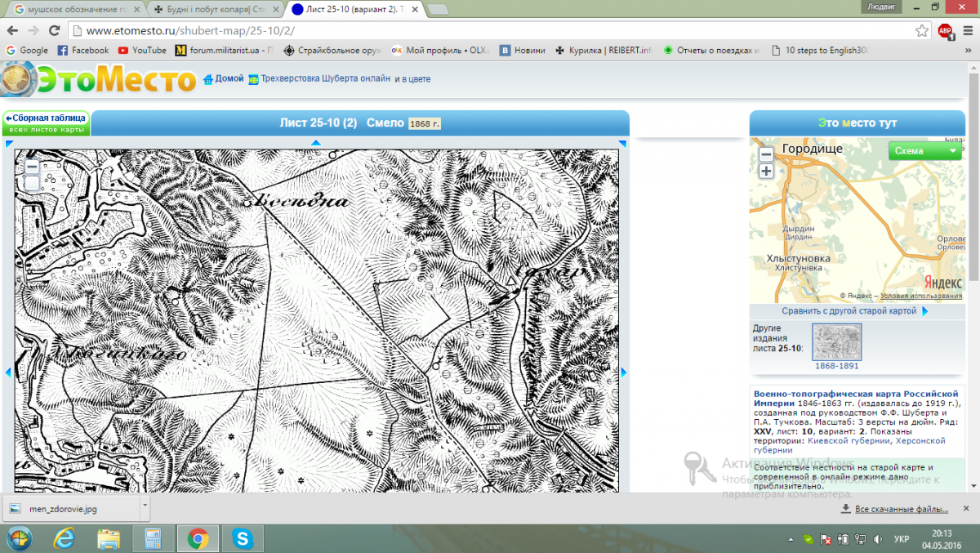Open the Google bookmark
Viewport: 980px width, 553px height.
pos(27,50)
